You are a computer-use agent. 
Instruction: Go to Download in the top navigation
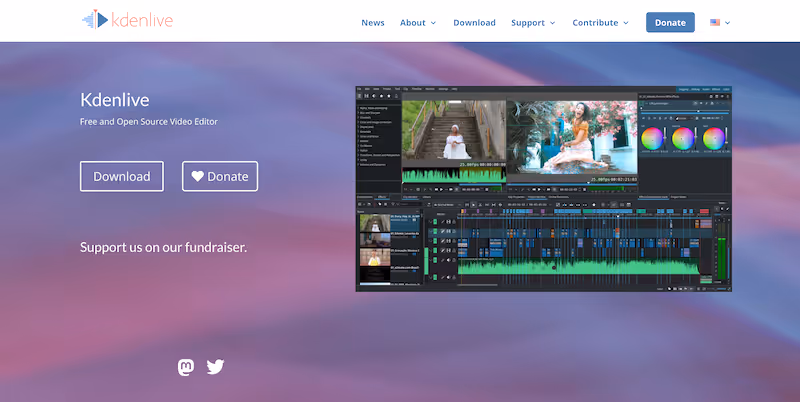(x=474, y=22)
